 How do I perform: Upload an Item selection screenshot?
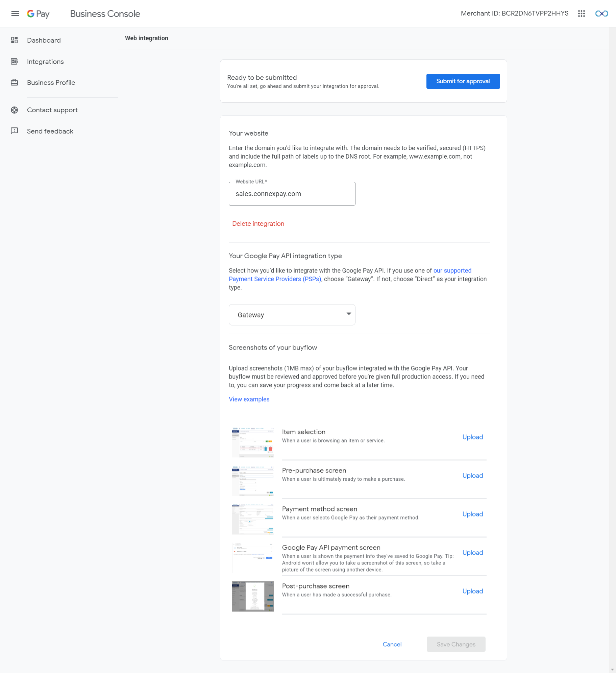pos(472,437)
